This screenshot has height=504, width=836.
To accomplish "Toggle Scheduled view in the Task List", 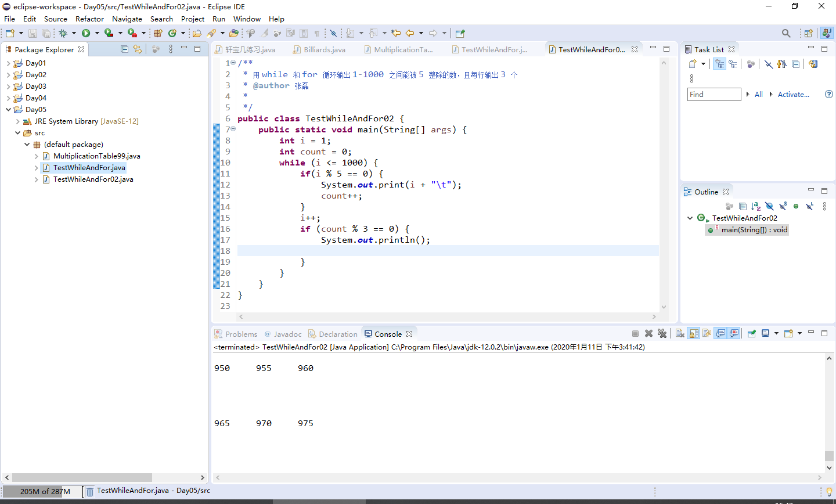I will point(733,64).
